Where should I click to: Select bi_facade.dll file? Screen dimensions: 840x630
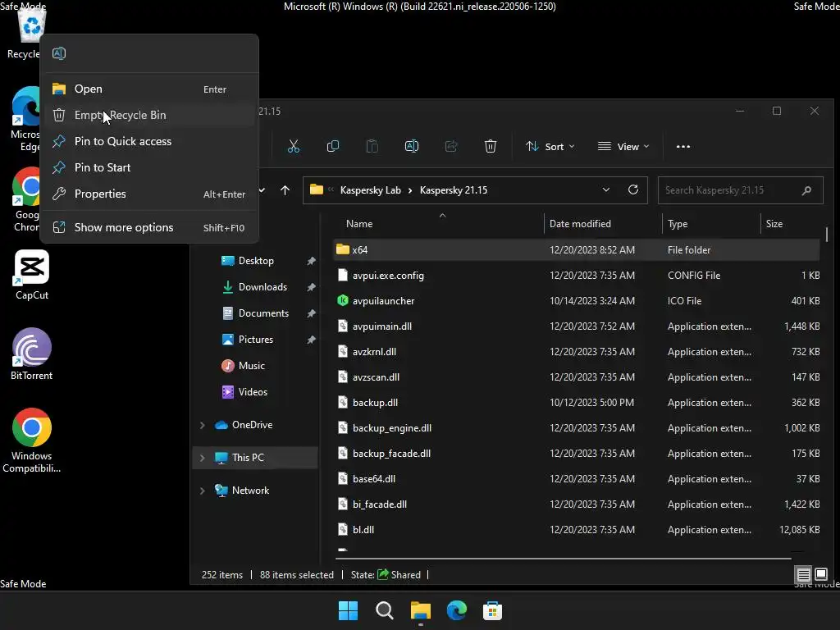point(577,504)
